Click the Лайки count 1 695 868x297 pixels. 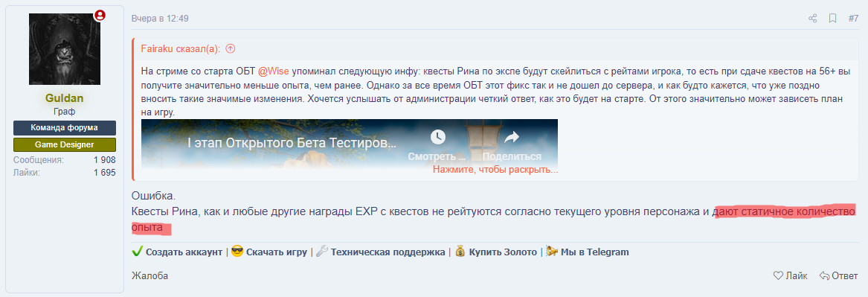click(x=105, y=173)
